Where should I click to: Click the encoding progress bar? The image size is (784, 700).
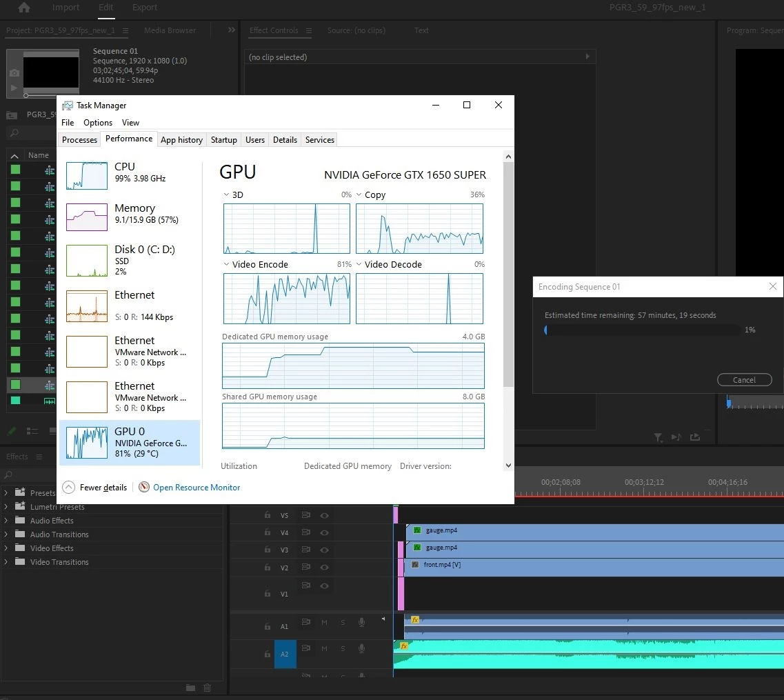click(642, 330)
